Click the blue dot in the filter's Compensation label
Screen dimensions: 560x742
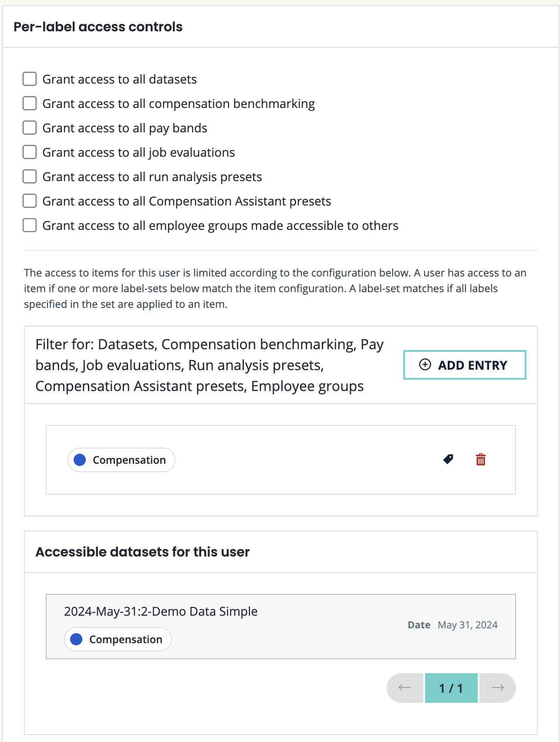pyautogui.click(x=80, y=460)
